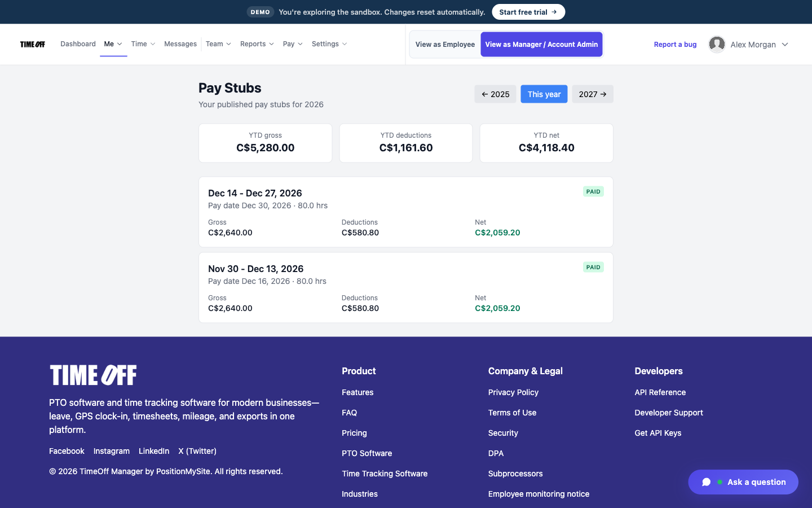812x508 pixels.
Task: Switch to View as Employee
Action: pyautogui.click(x=445, y=45)
